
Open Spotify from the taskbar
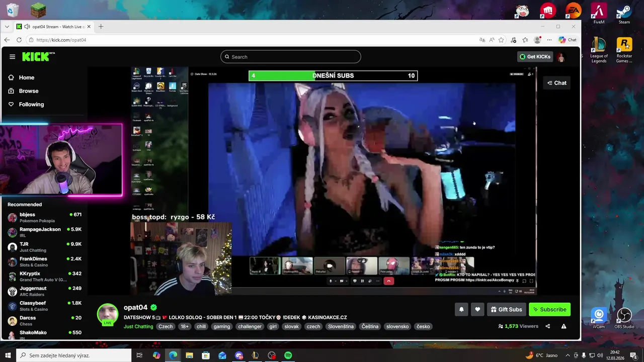(288, 355)
